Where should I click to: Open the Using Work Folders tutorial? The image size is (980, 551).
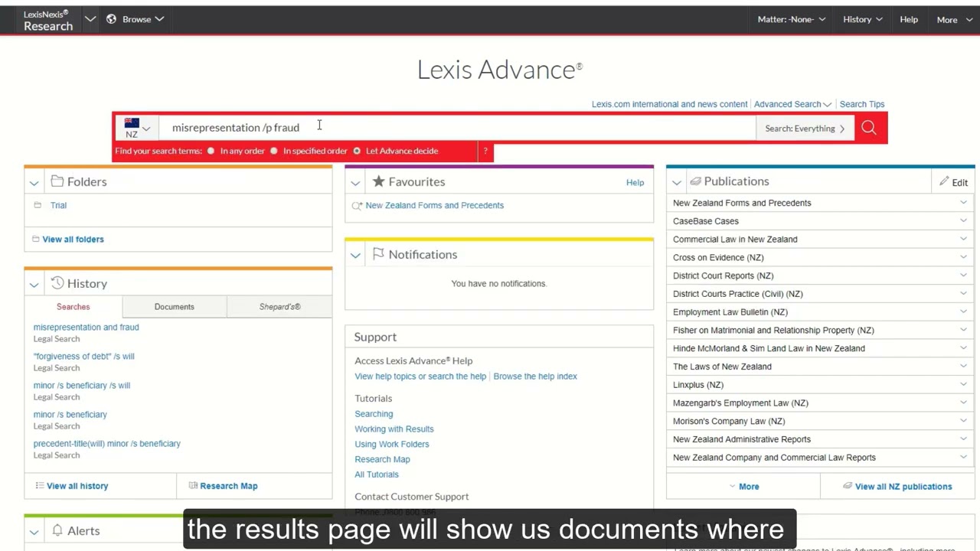(x=391, y=444)
